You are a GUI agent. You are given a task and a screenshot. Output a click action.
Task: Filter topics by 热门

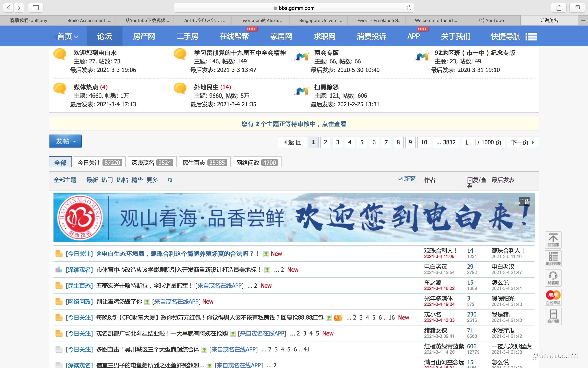[x=107, y=180]
